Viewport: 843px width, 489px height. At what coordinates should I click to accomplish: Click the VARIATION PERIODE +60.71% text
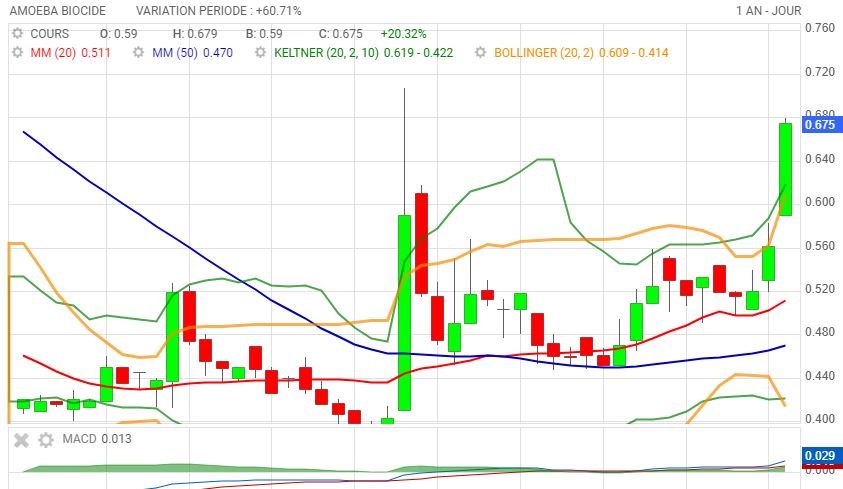219,11
